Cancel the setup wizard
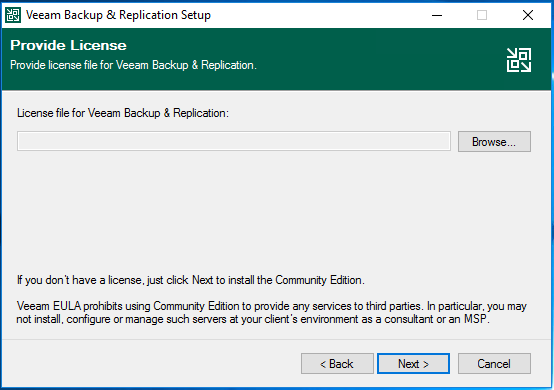 tap(494, 364)
